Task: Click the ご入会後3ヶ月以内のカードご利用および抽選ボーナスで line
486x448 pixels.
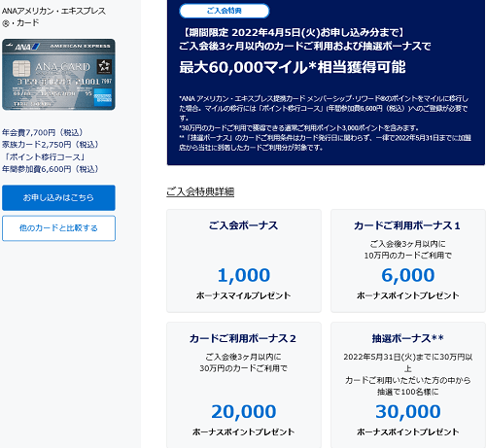Action: click(305, 47)
